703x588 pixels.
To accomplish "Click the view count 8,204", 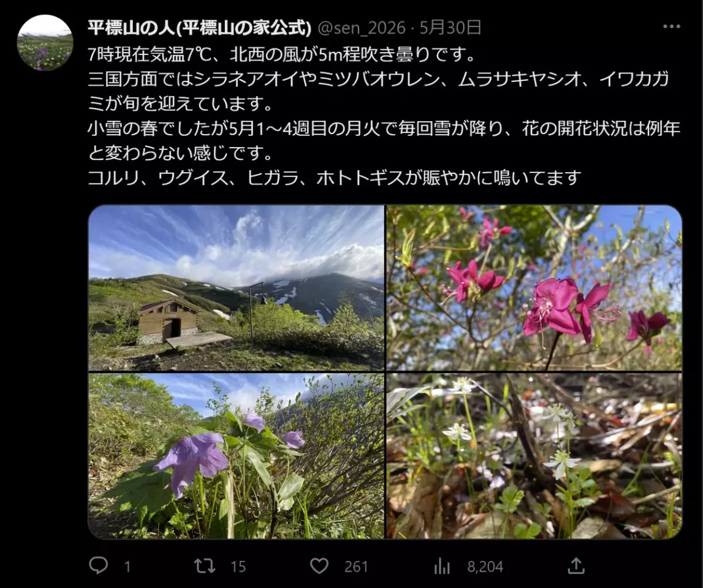I will (x=485, y=567).
